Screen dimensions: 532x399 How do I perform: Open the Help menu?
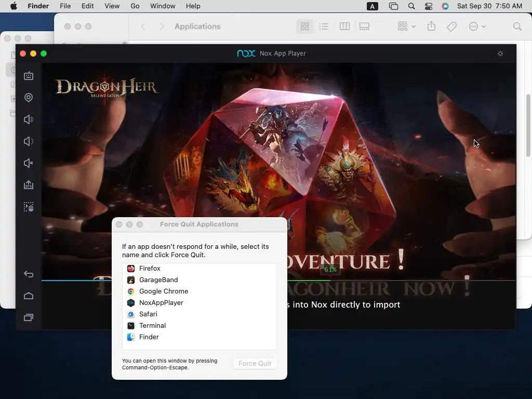tap(193, 6)
